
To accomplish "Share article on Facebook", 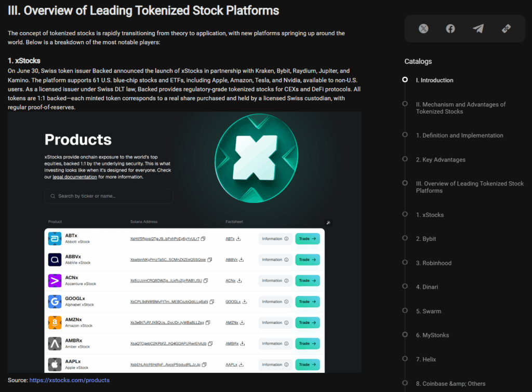I will tap(450, 29).
